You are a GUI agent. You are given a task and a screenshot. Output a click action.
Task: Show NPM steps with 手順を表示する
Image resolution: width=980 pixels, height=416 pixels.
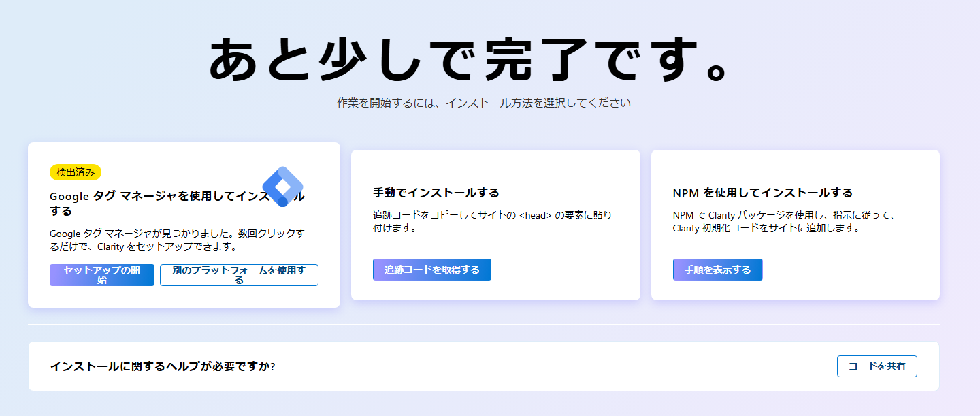[x=717, y=270]
